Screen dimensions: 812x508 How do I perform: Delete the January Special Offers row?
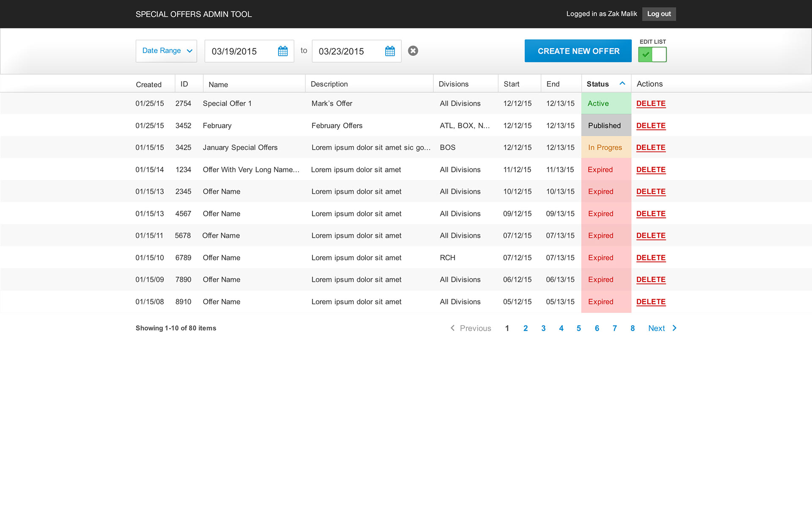pos(650,147)
